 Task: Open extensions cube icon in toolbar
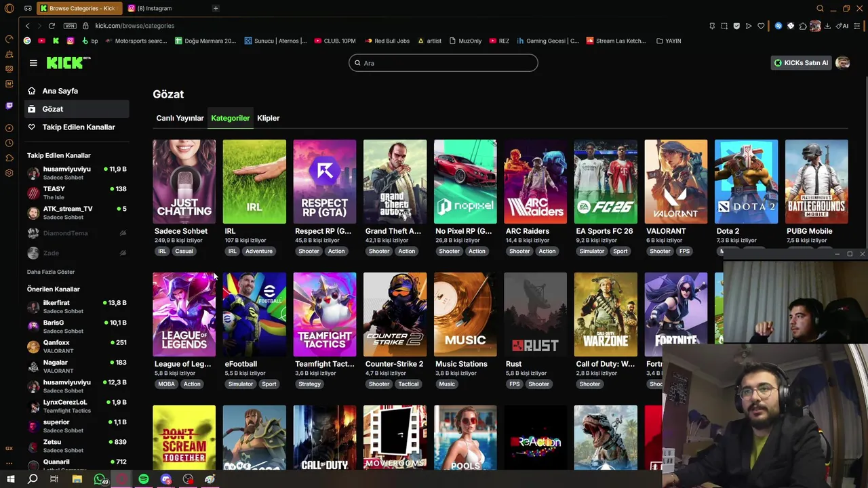point(803,26)
